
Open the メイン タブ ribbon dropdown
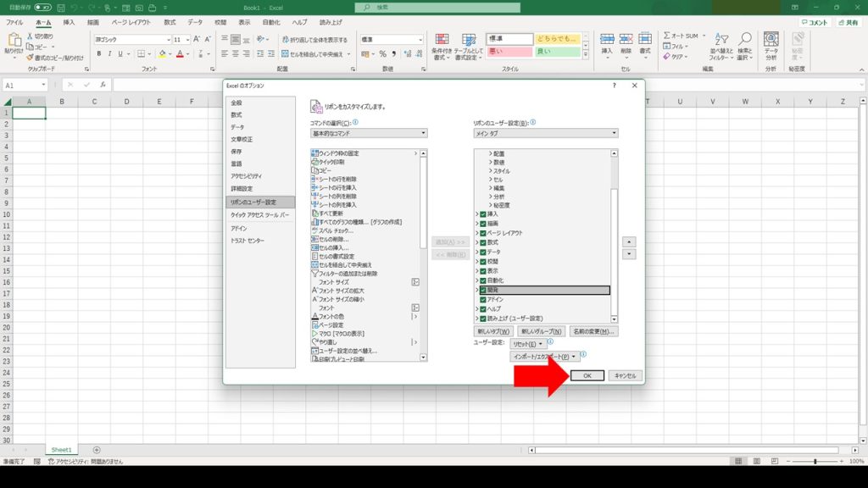point(545,134)
